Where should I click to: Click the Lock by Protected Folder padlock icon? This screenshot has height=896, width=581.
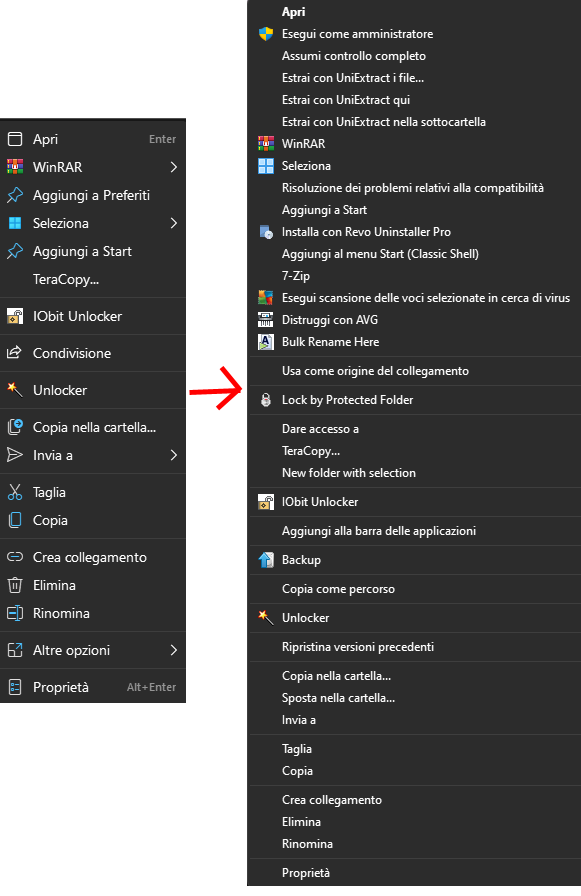coord(266,400)
